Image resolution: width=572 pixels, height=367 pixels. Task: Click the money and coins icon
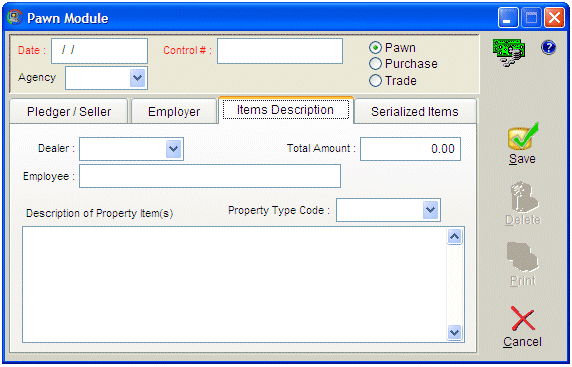[x=509, y=53]
